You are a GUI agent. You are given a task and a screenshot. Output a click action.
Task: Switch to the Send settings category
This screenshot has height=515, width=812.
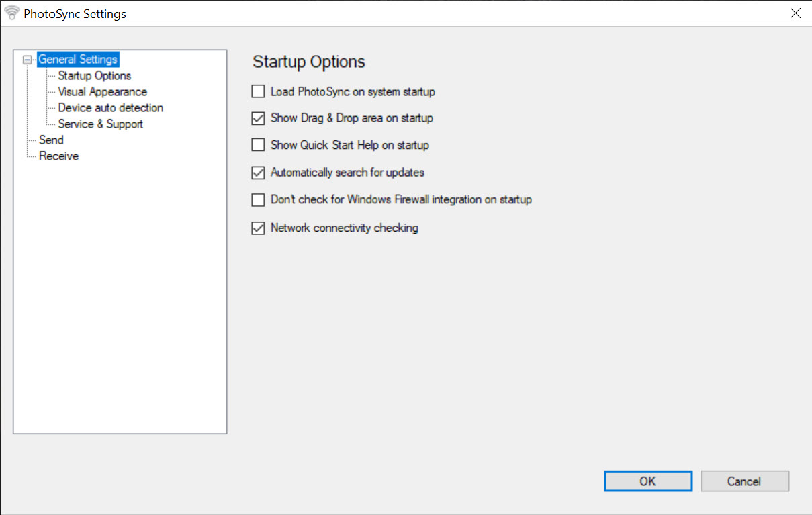(x=51, y=140)
